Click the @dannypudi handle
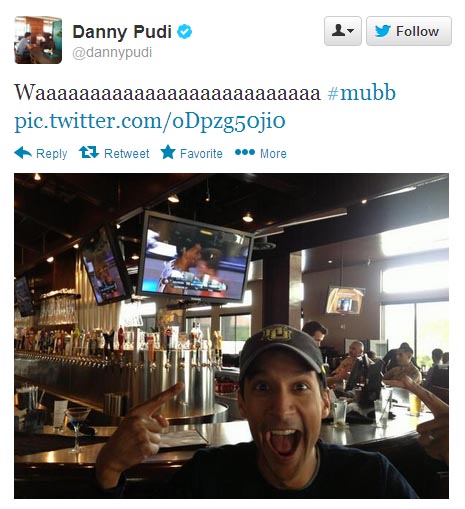This screenshot has width=465, height=509. [112, 53]
